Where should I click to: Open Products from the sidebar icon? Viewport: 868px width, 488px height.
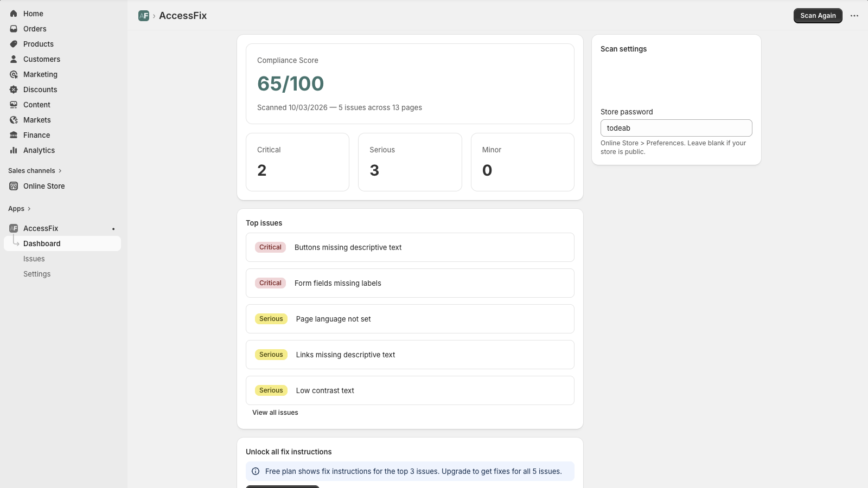point(13,44)
